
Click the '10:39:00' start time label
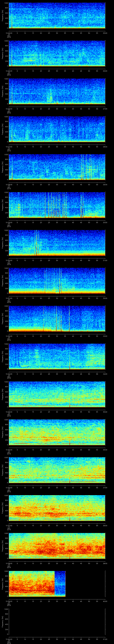click(x=9, y=601)
